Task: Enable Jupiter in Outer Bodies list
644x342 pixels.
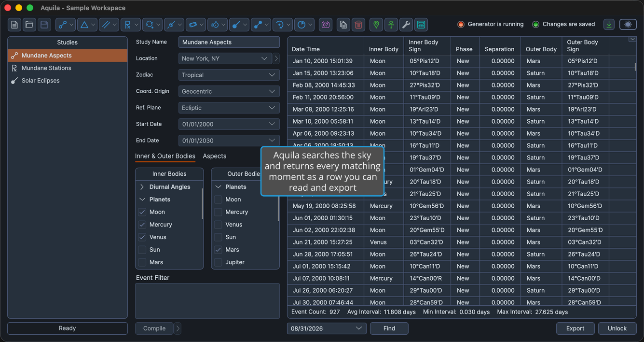Action: click(218, 262)
